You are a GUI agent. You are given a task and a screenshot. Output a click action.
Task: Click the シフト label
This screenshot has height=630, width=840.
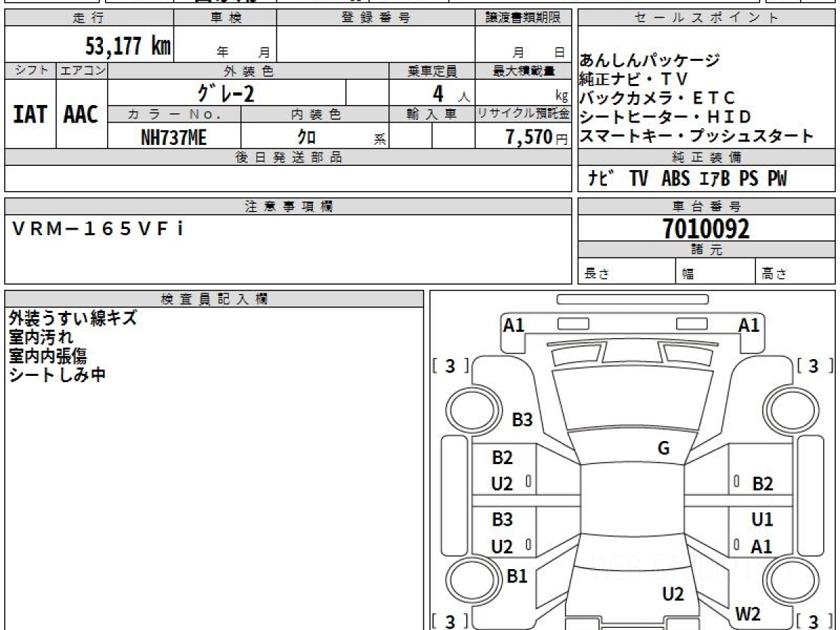(x=30, y=71)
